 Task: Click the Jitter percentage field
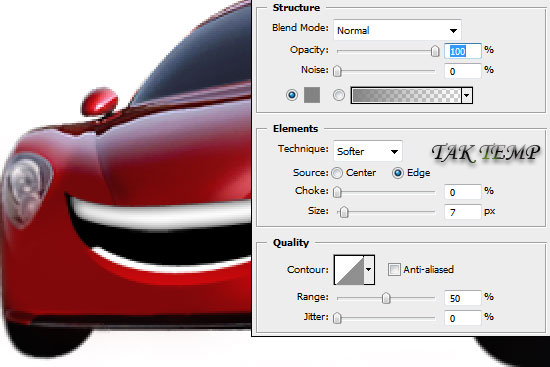463,318
